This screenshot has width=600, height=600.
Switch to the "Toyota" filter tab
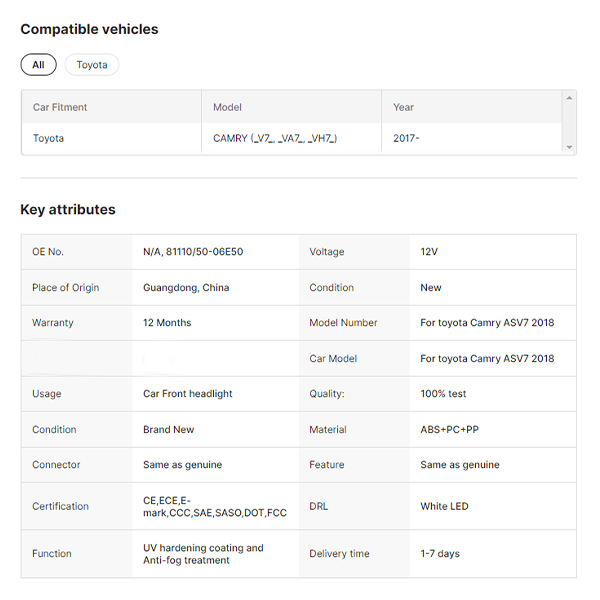(x=92, y=65)
